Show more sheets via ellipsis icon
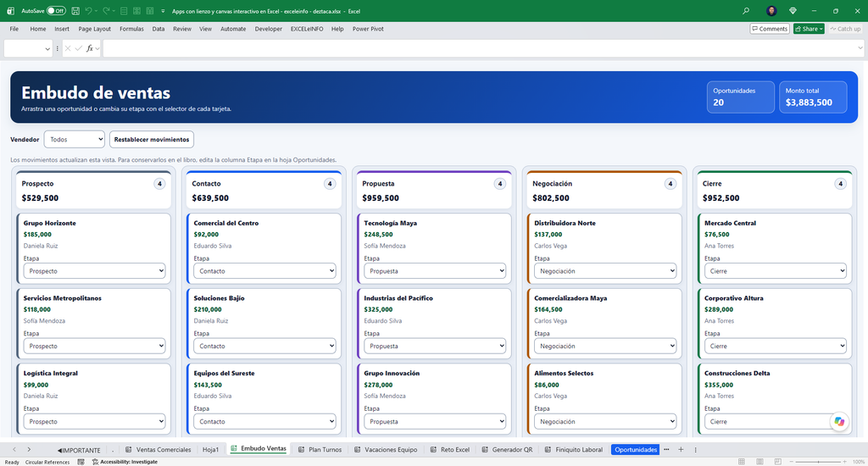 (x=666, y=449)
